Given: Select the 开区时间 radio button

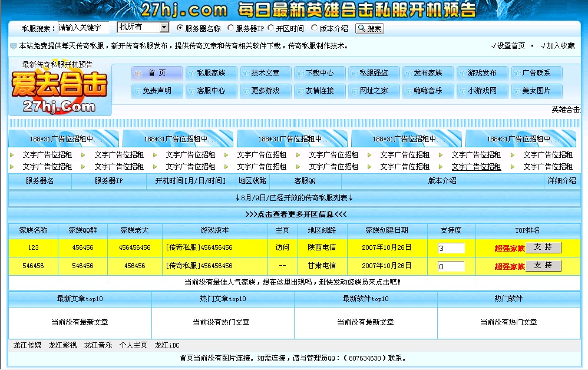Looking at the screenshot, I should pos(270,28).
